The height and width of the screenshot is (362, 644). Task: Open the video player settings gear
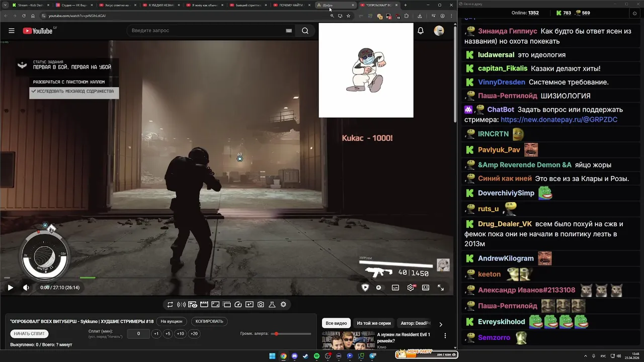pyautogui.click(x=411, y=288)
